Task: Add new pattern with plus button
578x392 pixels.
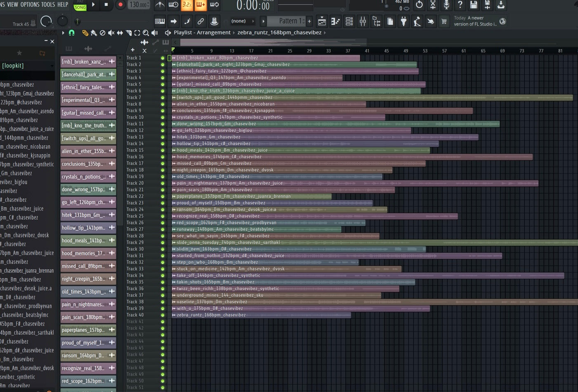Action: (309, 21)
